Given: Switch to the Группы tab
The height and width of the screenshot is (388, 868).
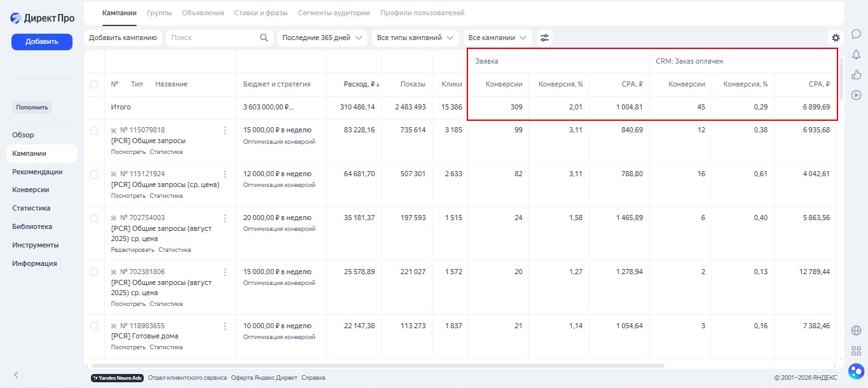Looking at the screenshot, I should point(159,13).
